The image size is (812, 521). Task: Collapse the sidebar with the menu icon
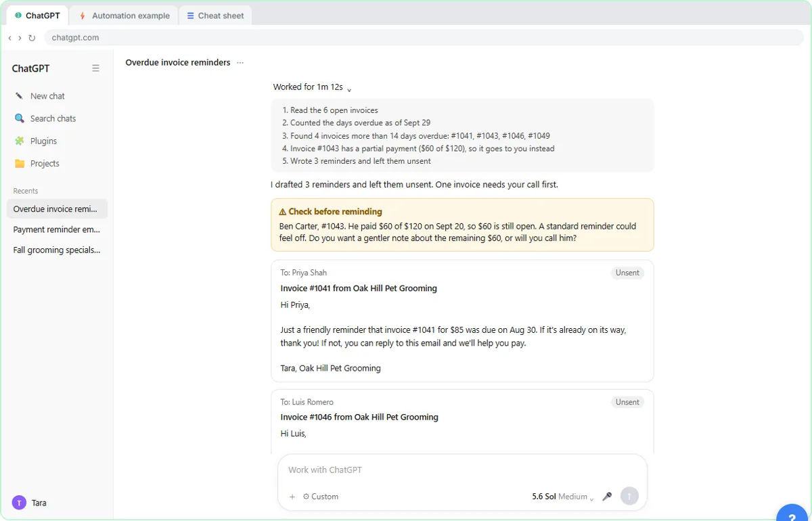pos(95,68)
